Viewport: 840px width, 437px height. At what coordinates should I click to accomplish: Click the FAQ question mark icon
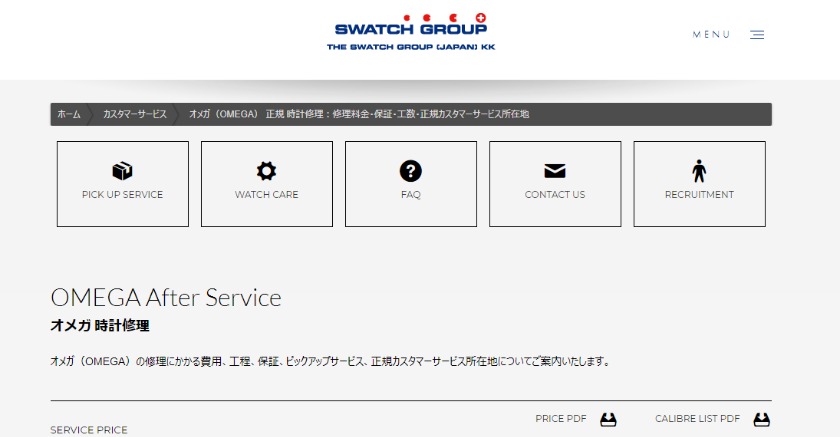pyautogui.click(x=410, y=171)
